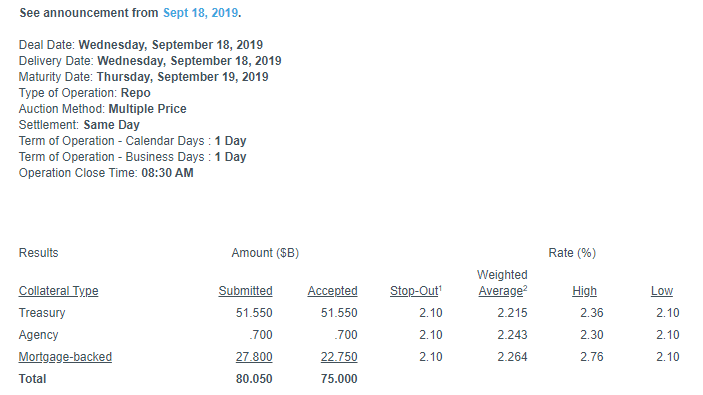Click the Total 80.050 submitted value
Screen dimensions: 703x395
[254, 379]
